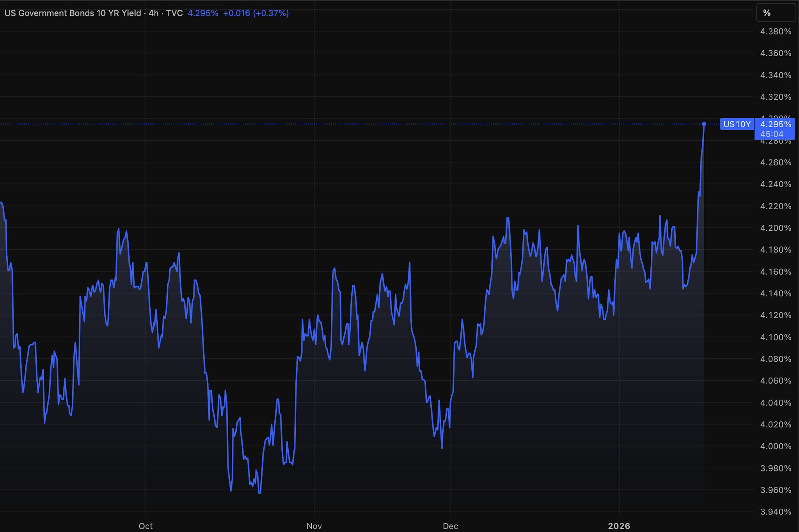The image size is (799, 532).
Task: Click the 4.100% price scale label
Action: coord(776,337)
